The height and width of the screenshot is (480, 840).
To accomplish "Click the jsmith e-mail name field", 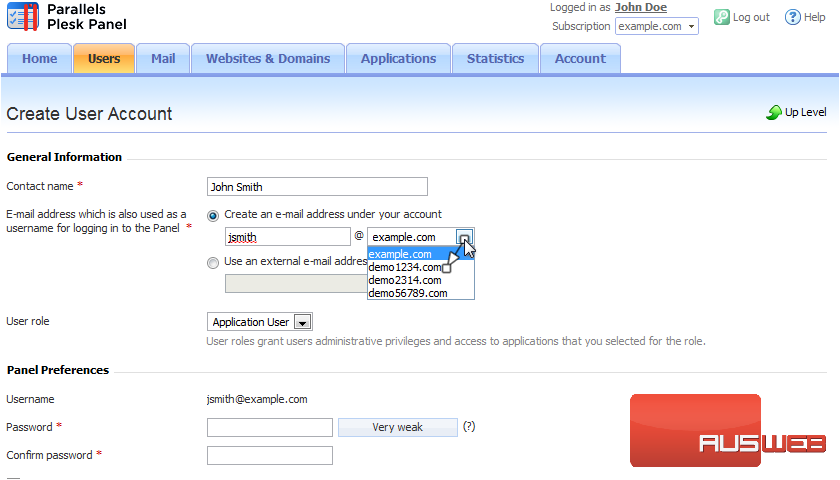I will click(288, 237).
